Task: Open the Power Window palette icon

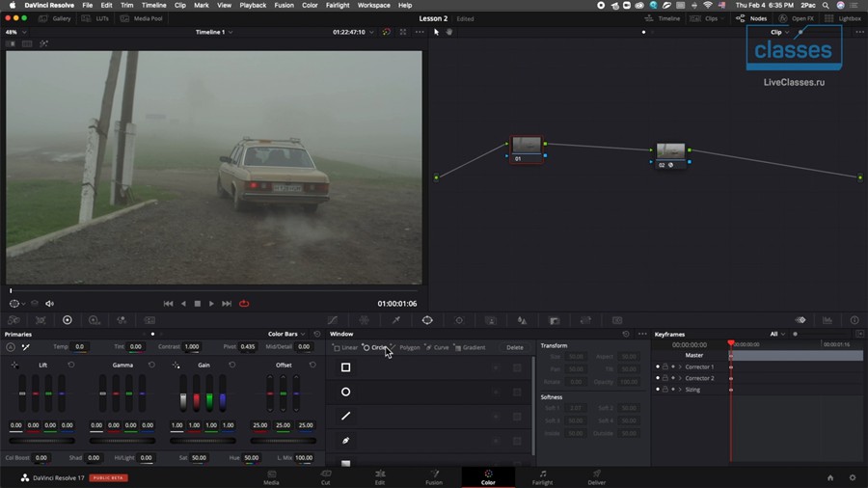Action: [x=427, y=320]
